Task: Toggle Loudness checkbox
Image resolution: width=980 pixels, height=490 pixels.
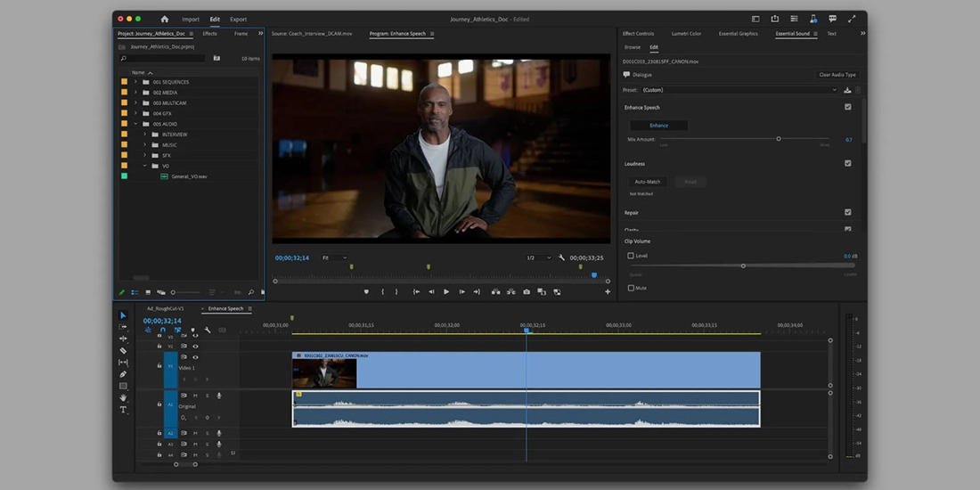Action: 848,163
